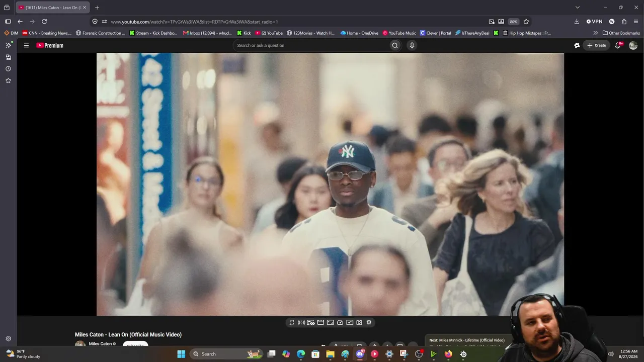
Task: Open the taskbar weather widget 96°F
Action: (23, 354)
